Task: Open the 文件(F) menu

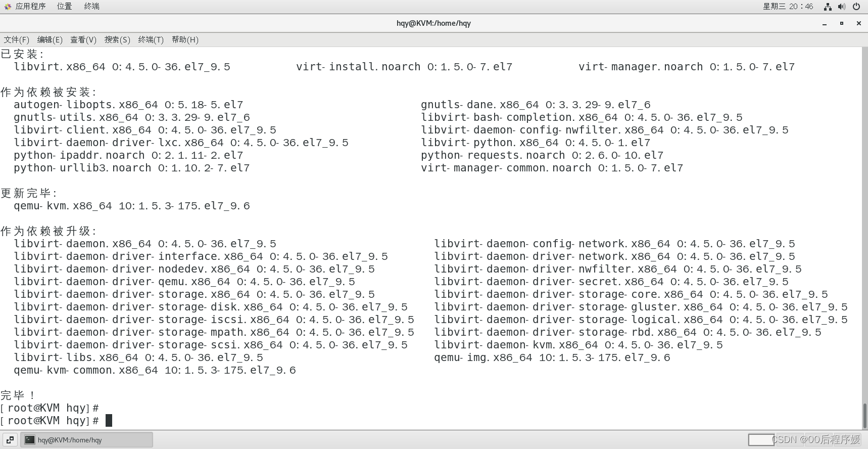Action: (x=16, y=39)
